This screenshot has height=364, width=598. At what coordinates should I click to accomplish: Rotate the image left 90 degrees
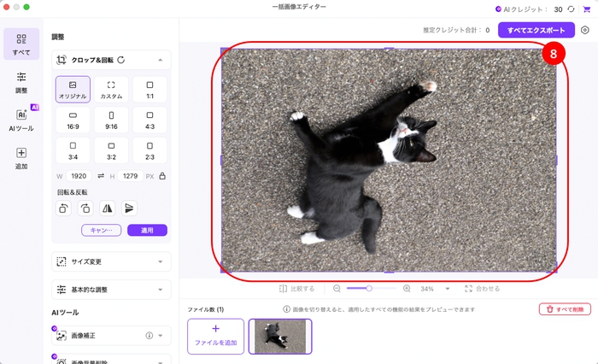pos(64,208)
